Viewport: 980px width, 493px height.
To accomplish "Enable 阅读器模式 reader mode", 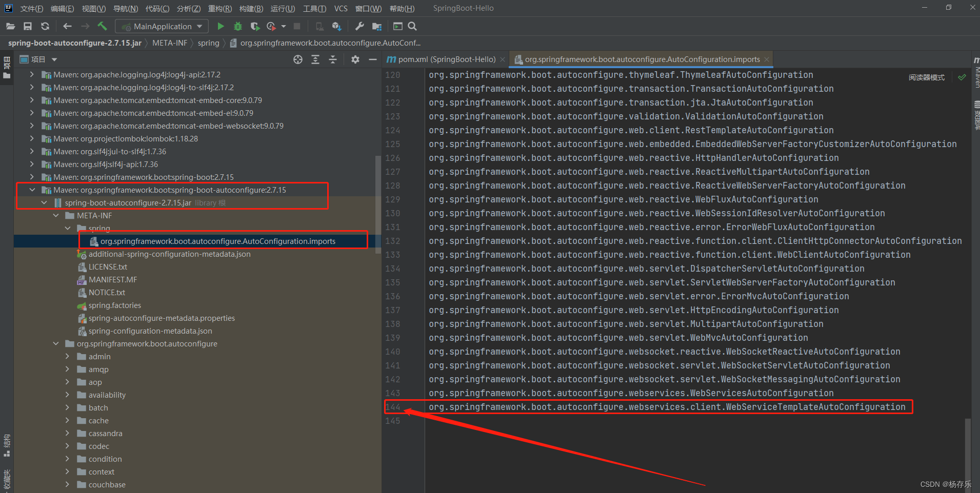I will pos(926,77).
